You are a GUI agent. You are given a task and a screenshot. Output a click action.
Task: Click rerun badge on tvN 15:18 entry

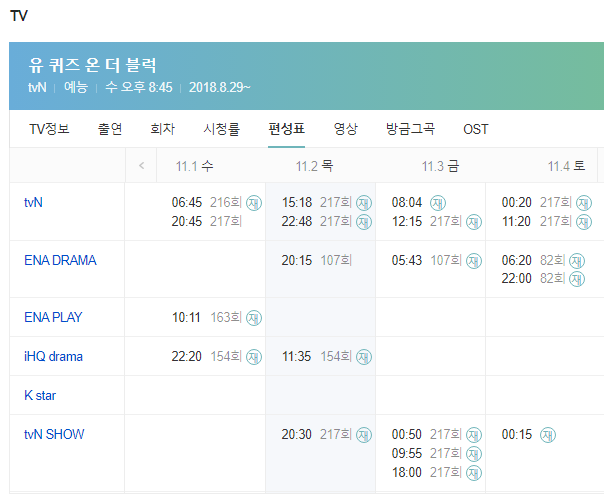tap(364, 203)
